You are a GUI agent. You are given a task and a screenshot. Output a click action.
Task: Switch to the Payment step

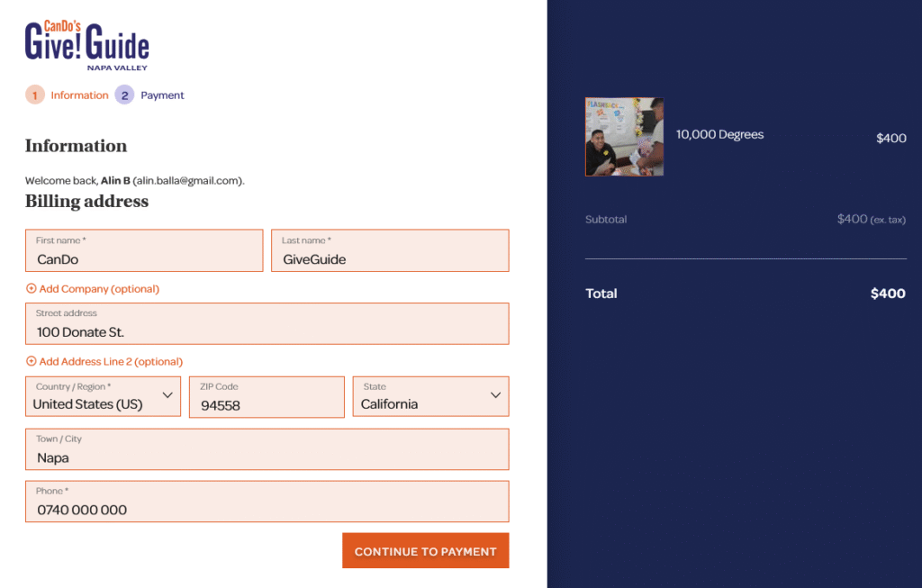163,95
